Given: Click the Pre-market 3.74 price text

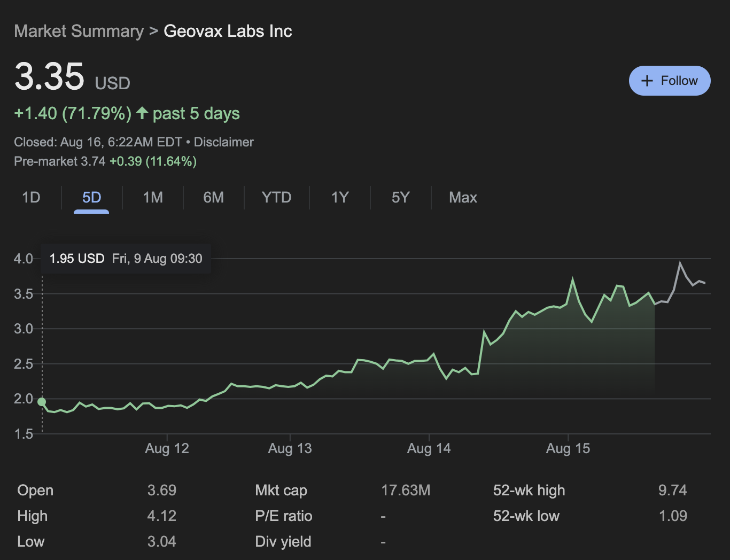Looking at the screenshot, I should (60, 161).
